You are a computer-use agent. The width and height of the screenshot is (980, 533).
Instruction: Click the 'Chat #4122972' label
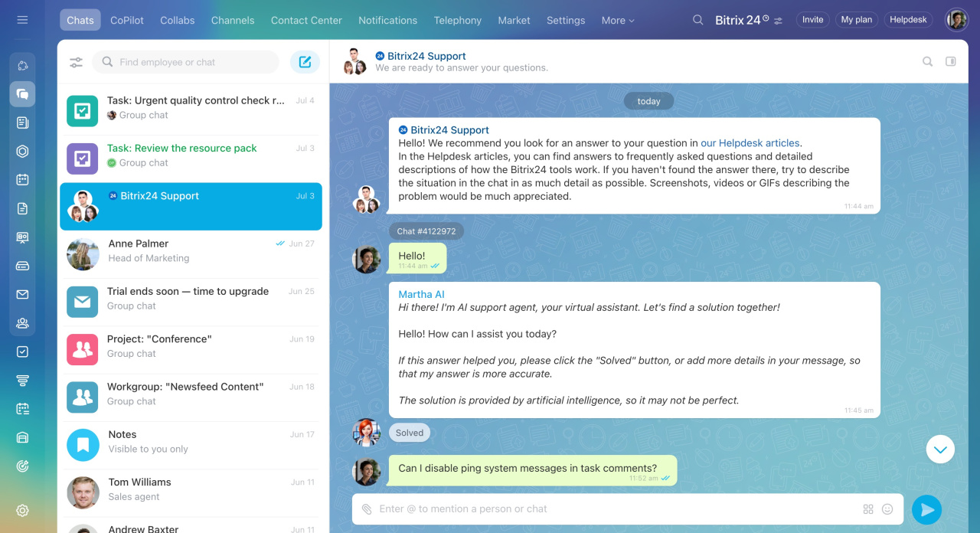coord(426,231)
